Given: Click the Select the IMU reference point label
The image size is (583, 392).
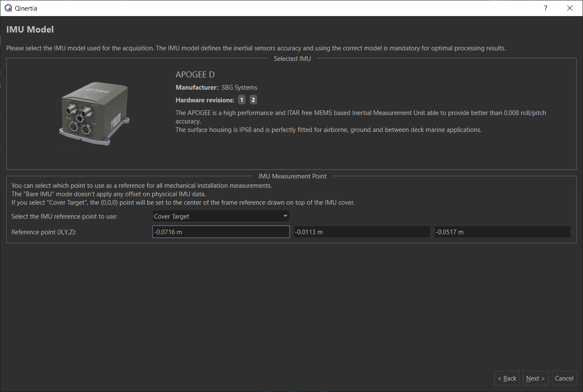Looking at the screenshot, I should coord(64,217).
